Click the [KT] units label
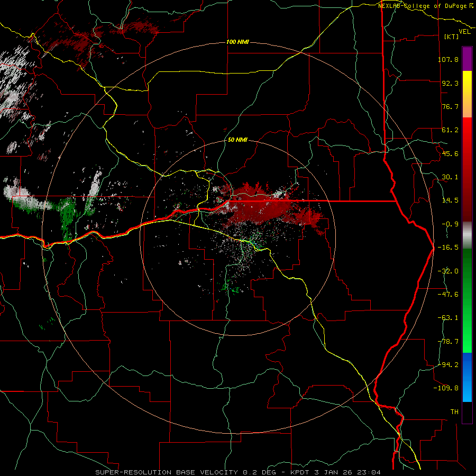This screenshot has width=476, height=476. pyautogui.click(x=452, y=36)
